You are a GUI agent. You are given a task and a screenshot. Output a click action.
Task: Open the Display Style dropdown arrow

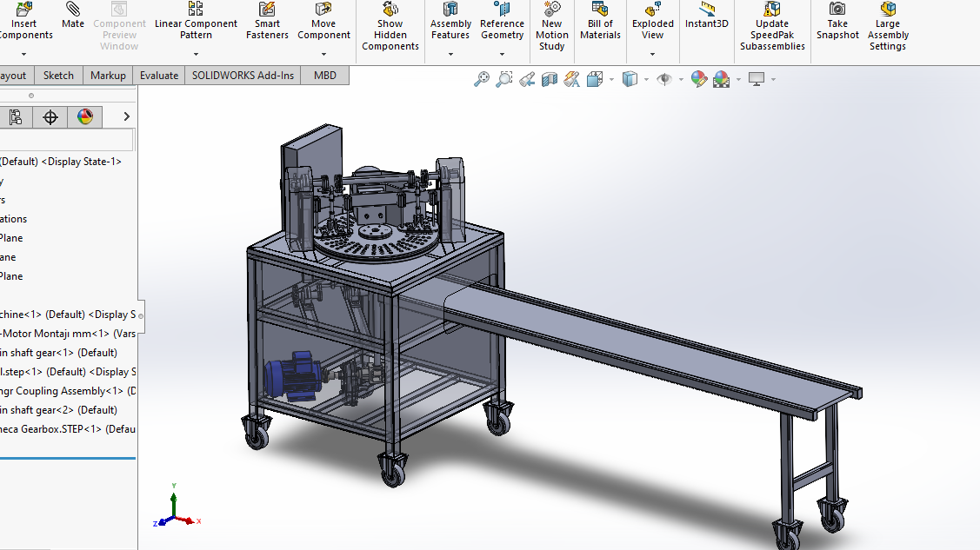[646, 79]
